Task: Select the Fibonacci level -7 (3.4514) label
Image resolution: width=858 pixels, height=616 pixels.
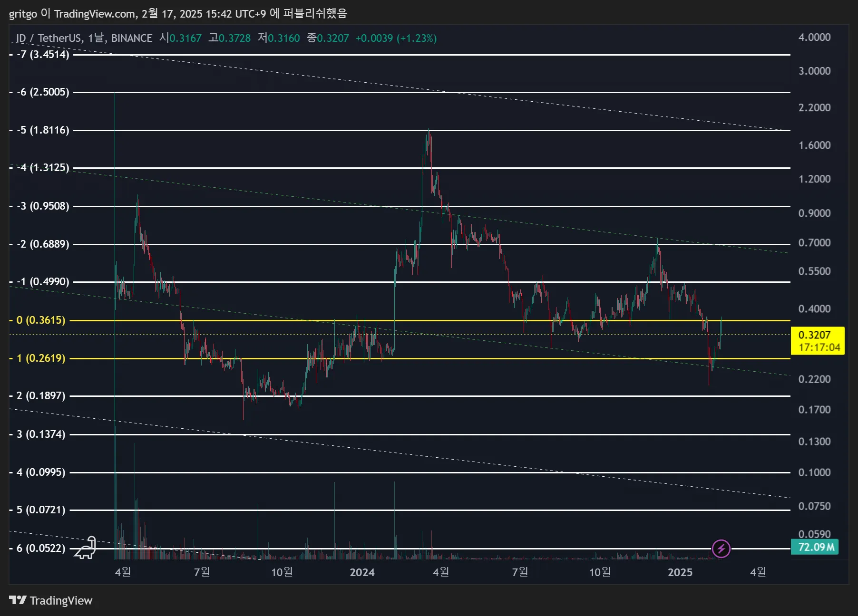Action: pos(43,54)
